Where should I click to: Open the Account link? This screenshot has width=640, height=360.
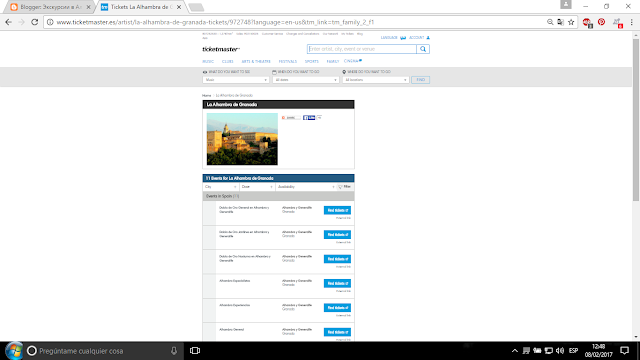pyautogui.click(x=416, y=38)
